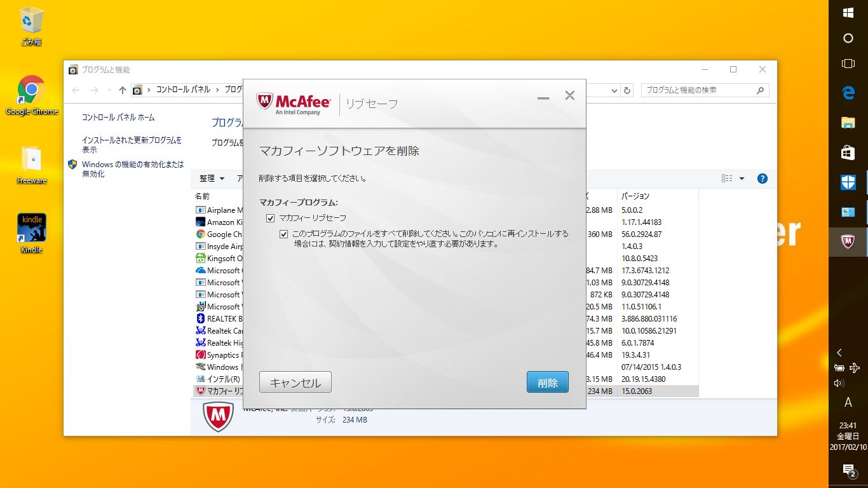Screen dimensions: 868x488
Task: Click the back navigation arrow
Action: pos(76,90)
